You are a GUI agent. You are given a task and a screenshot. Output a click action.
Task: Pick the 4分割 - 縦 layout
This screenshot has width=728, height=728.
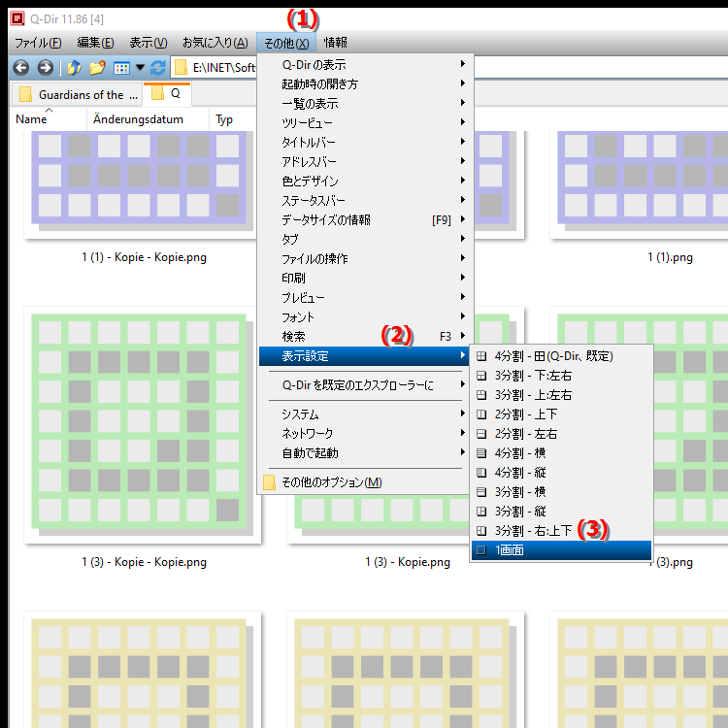[x=561, y=473]
